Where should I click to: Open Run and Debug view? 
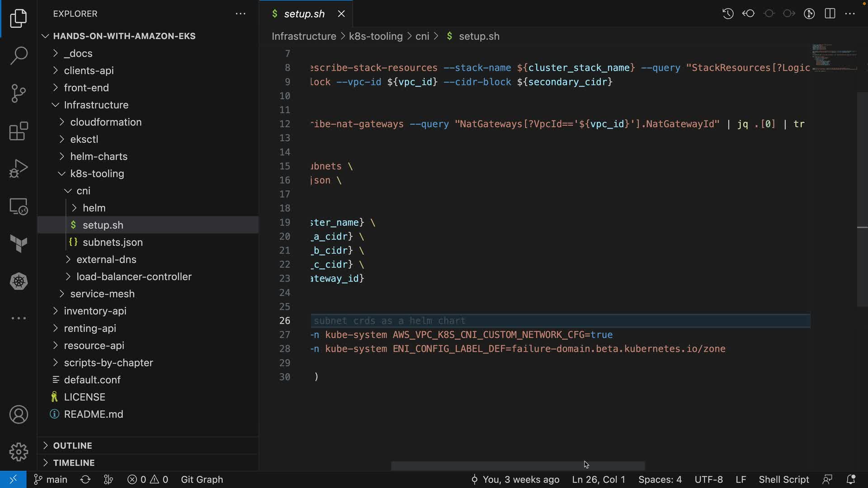[19, 169]
